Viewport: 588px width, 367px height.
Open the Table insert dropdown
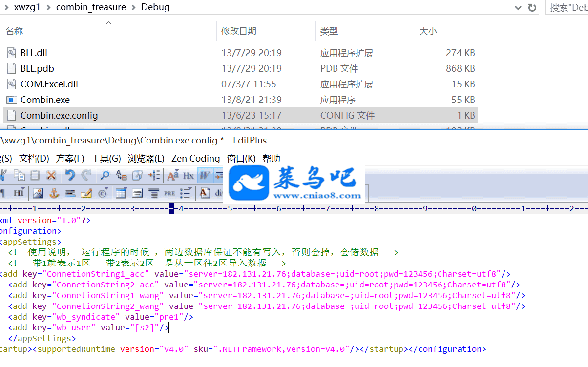pyautogui.click(x=121, y=193)
